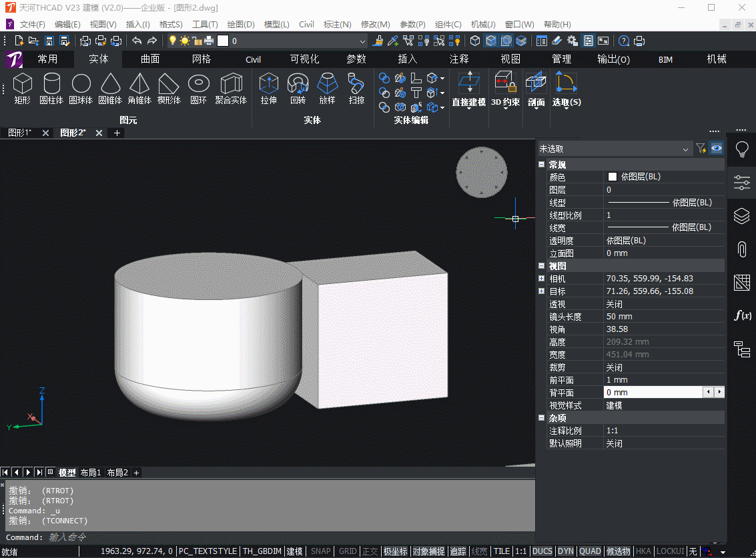Viewport: 756px width, 558px height.
Task: Choose the 扫掠 sweep tool
Action: pos(356,89)
